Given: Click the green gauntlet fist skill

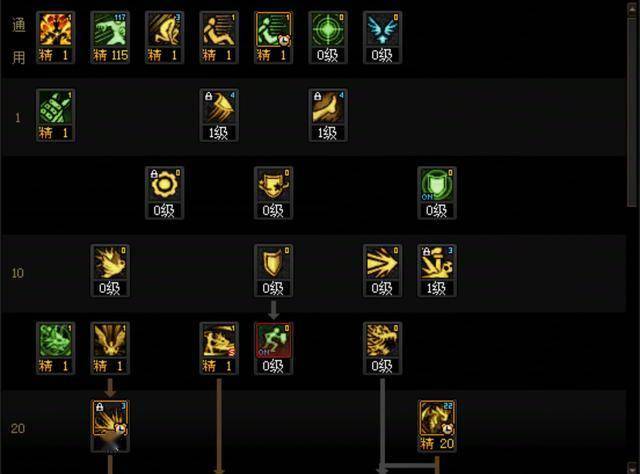Looking at the screenshot, I should coord(55,115).
